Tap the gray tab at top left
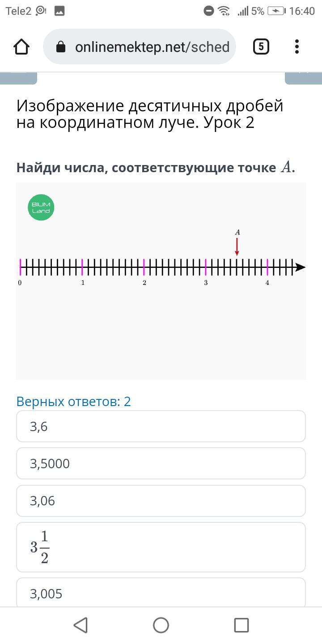This screenshot has height=644, width=322. 18,78
